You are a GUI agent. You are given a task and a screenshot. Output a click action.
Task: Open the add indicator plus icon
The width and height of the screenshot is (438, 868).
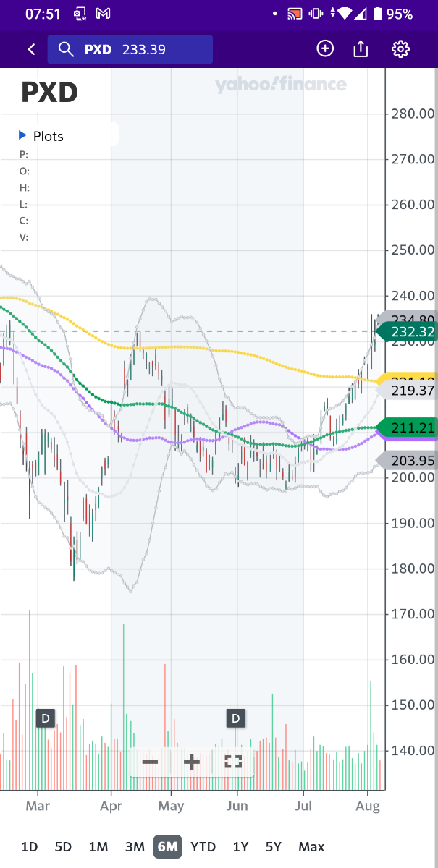325,48
